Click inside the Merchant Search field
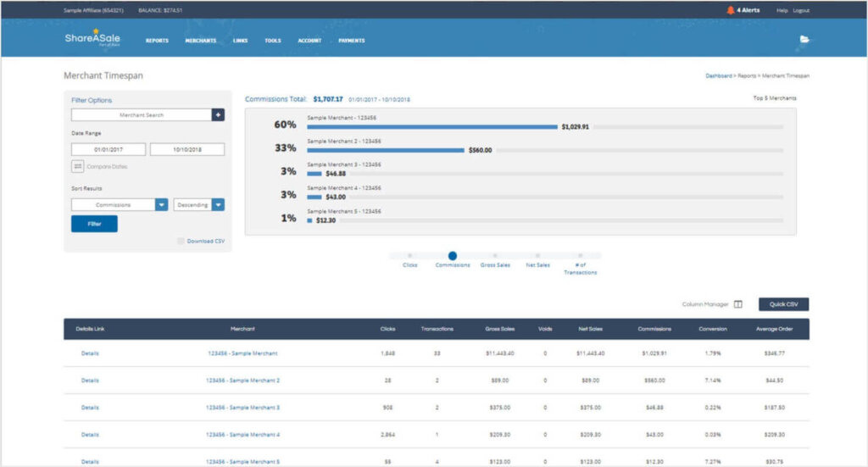 point(142,114)
